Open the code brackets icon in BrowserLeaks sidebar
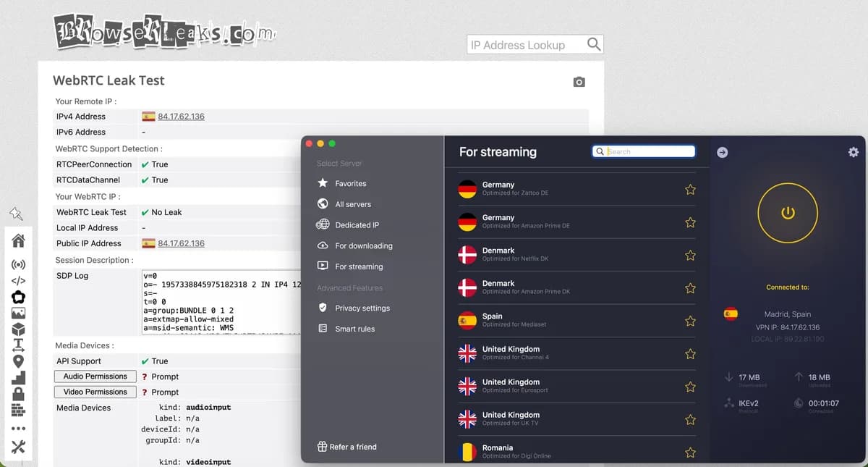This screenshot has height=467, width=868. 18,280
